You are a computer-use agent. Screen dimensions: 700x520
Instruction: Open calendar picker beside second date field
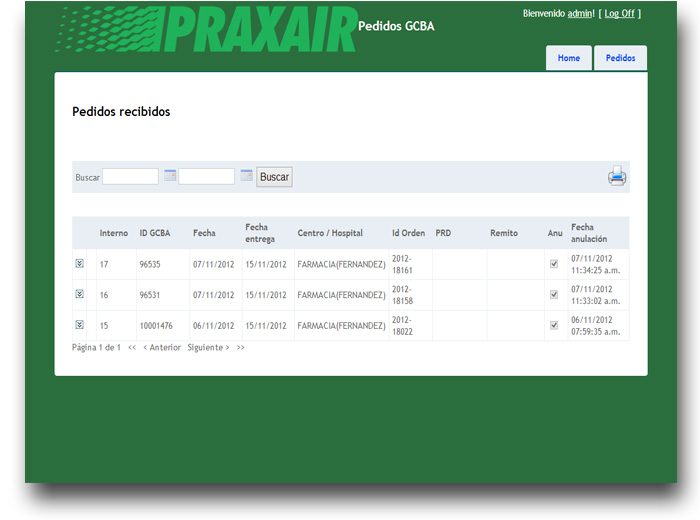tap(246, 176)
